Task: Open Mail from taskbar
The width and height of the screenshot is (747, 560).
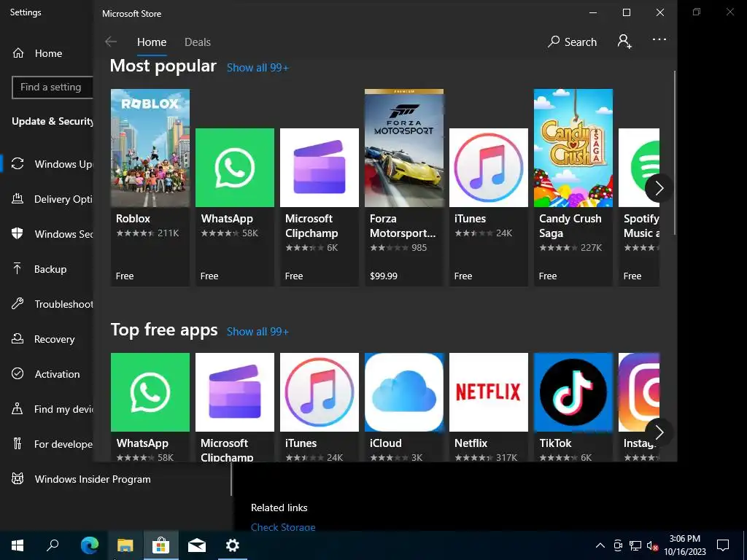Action: click(197, 545)
